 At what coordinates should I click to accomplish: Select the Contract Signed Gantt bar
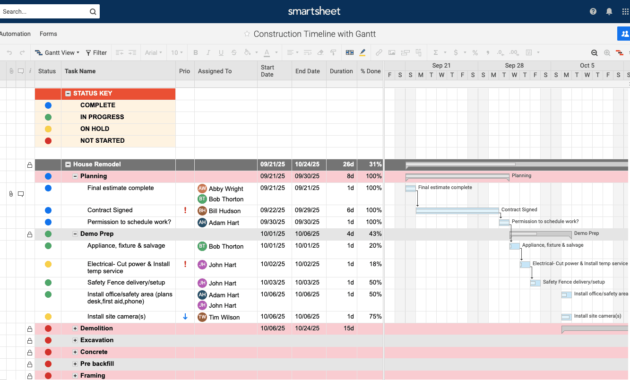(457, 210)
